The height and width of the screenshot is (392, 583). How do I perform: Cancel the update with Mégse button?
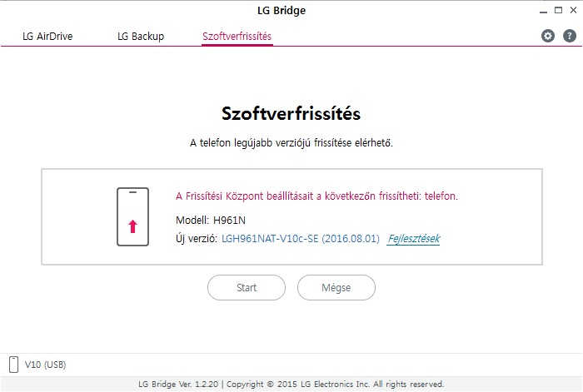[336, 288]
